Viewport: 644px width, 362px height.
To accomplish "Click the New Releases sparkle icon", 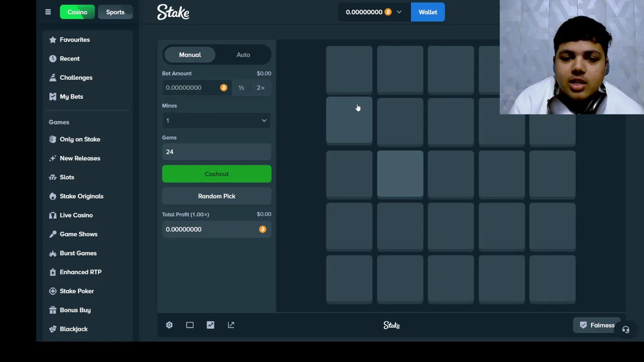I will [x=53, y=158].
